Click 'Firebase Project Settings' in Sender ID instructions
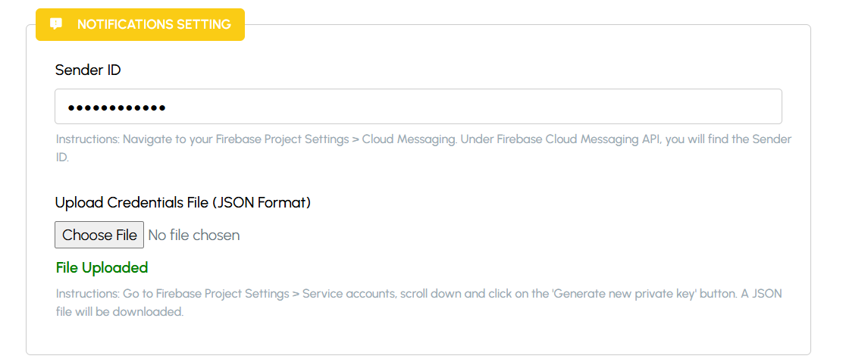Viewport: 868px width, 362px height. tap(282, 139)
